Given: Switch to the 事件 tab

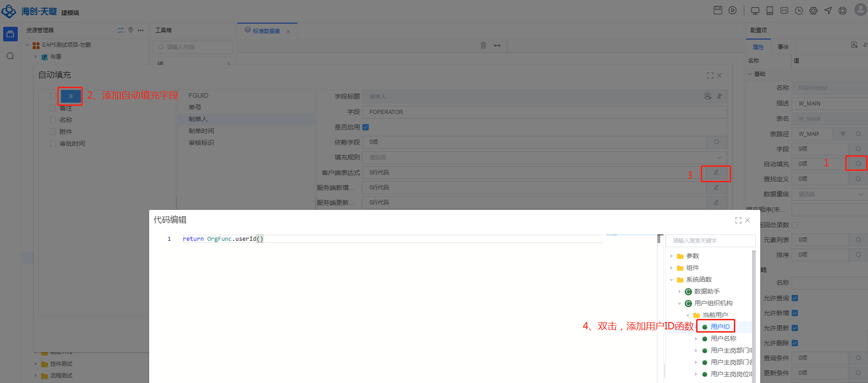Looking at the screenshot, I should 783,47.
